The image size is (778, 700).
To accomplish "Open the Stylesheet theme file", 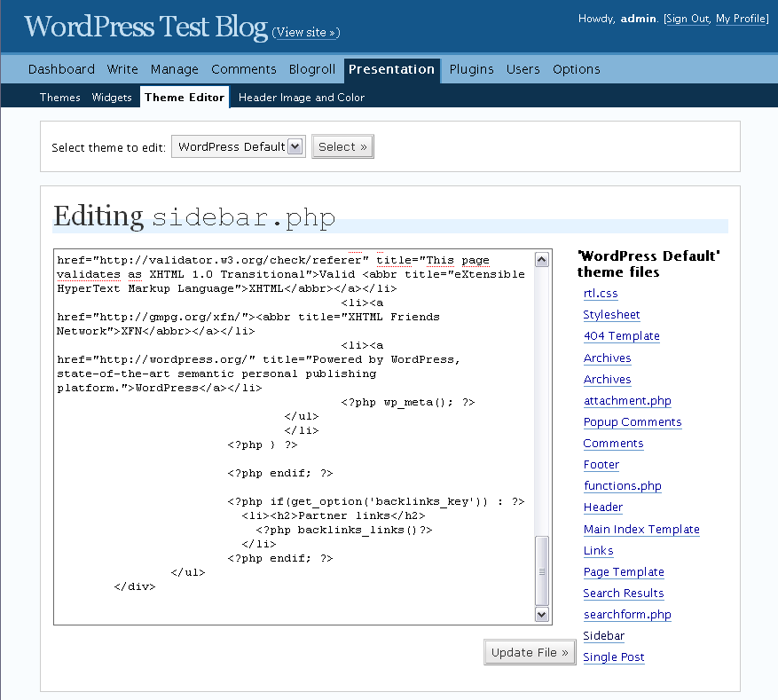I will (x=611, y=315).
